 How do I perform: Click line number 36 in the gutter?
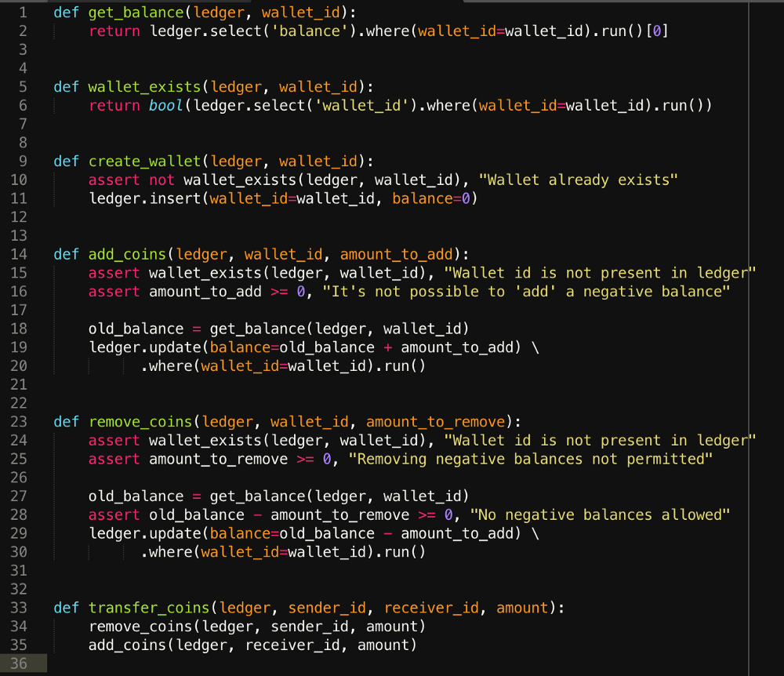click(19, 663)
